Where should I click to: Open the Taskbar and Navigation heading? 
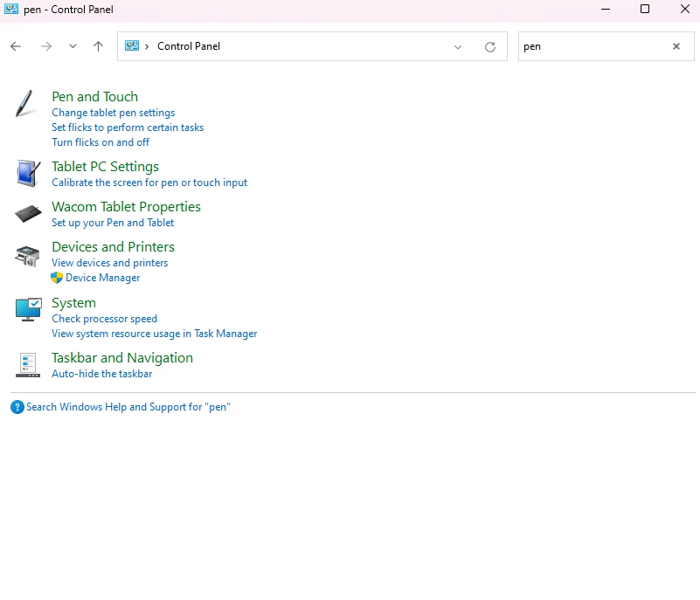[x=122, y=358]
